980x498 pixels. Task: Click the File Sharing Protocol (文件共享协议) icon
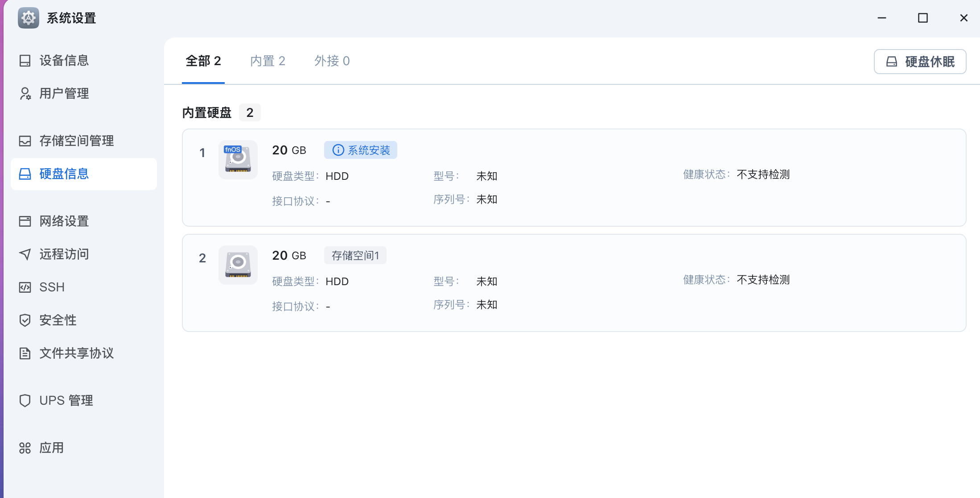[x=25, y=353]
